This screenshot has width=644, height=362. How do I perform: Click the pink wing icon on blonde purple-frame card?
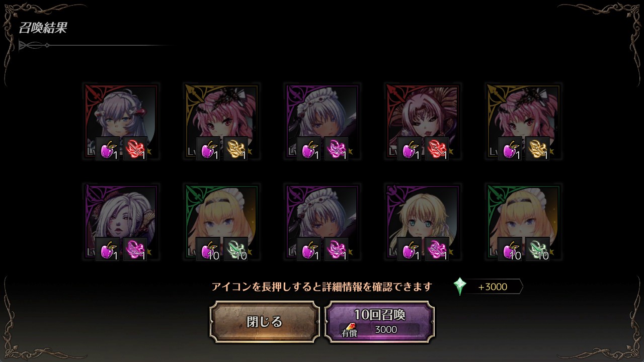pos(437,249)
